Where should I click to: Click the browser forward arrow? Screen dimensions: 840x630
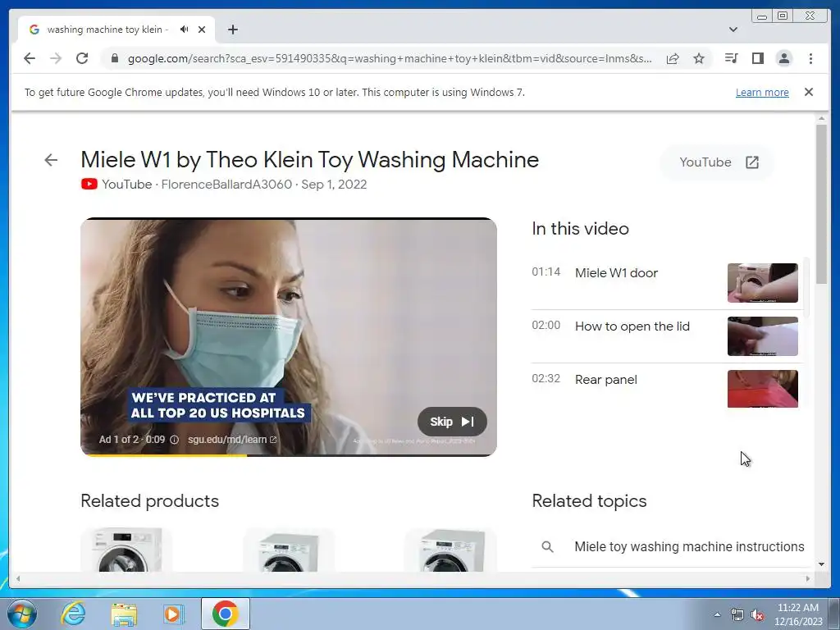pos(56,58)
